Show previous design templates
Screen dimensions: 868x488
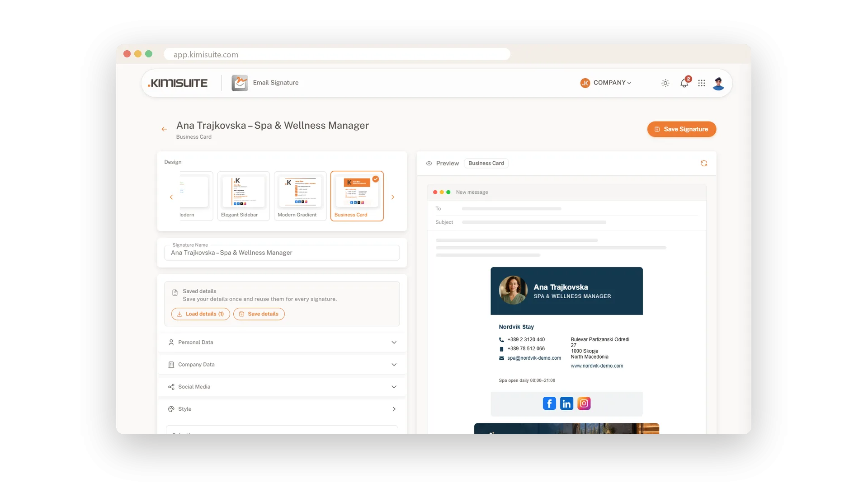coord(171,197)
